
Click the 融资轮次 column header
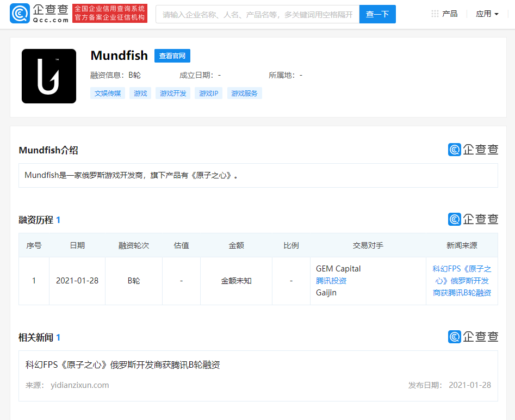(134, 245)
